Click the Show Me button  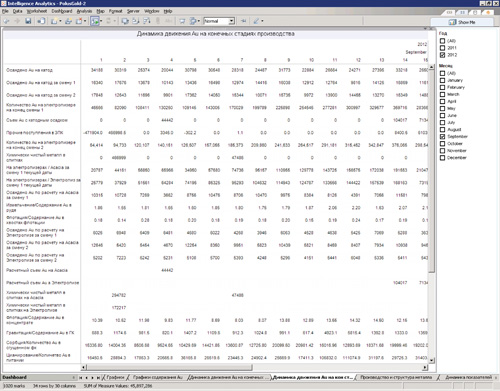(462, 22)
